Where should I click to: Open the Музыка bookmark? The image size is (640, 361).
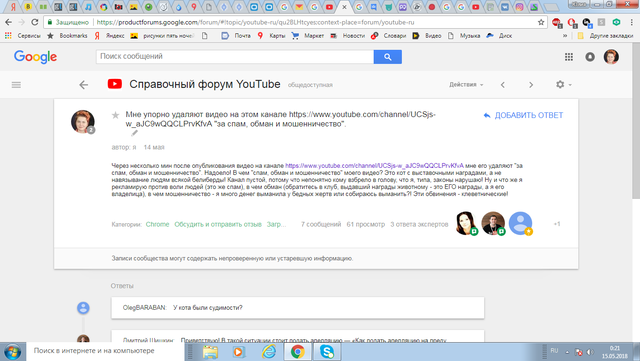pos(464,36)
